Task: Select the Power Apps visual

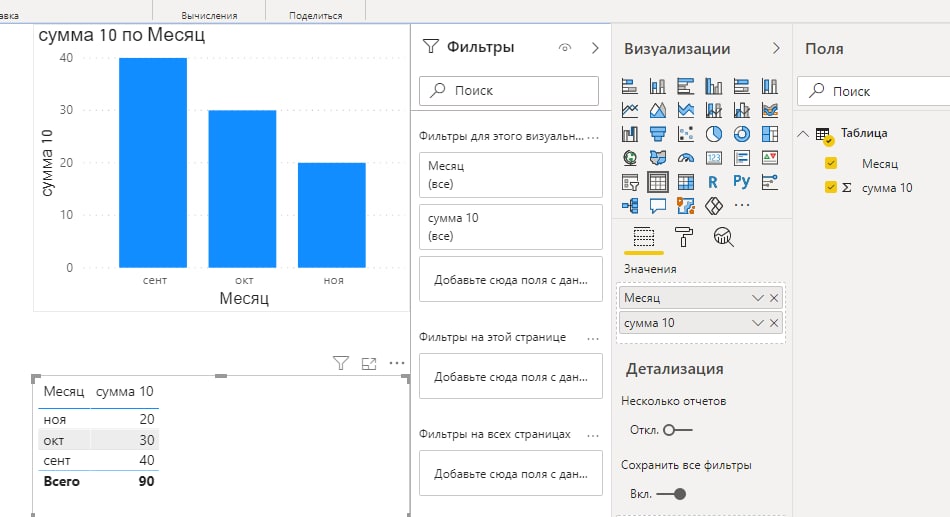Action: [714, 205]
